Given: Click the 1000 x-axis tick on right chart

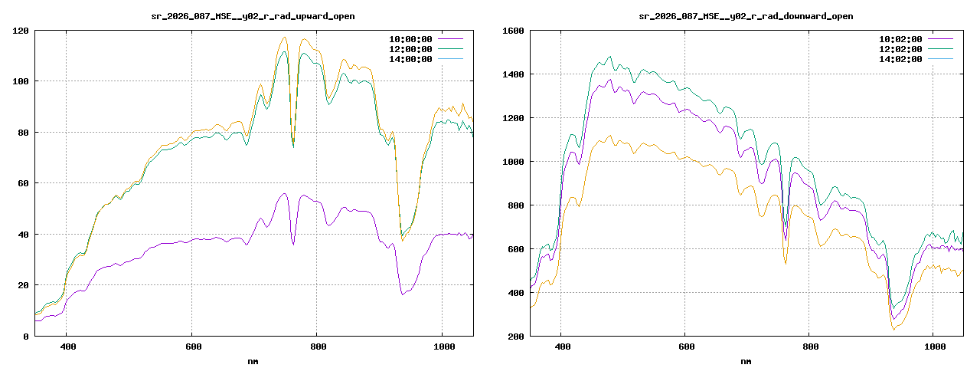Looking at the screenshot, I should click(934, 347).
